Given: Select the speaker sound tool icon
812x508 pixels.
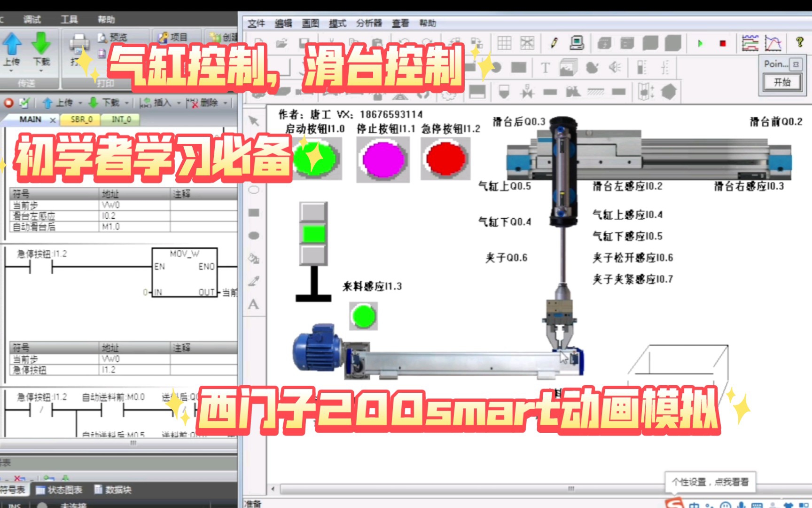Looking at the screenshot, I should click(615, 68).
